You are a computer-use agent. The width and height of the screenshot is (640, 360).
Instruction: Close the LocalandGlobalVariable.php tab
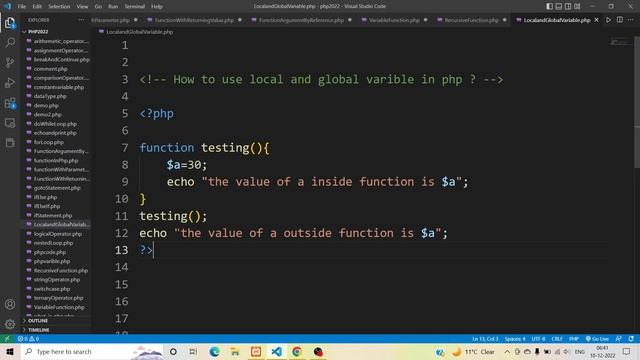coord(596,20)
